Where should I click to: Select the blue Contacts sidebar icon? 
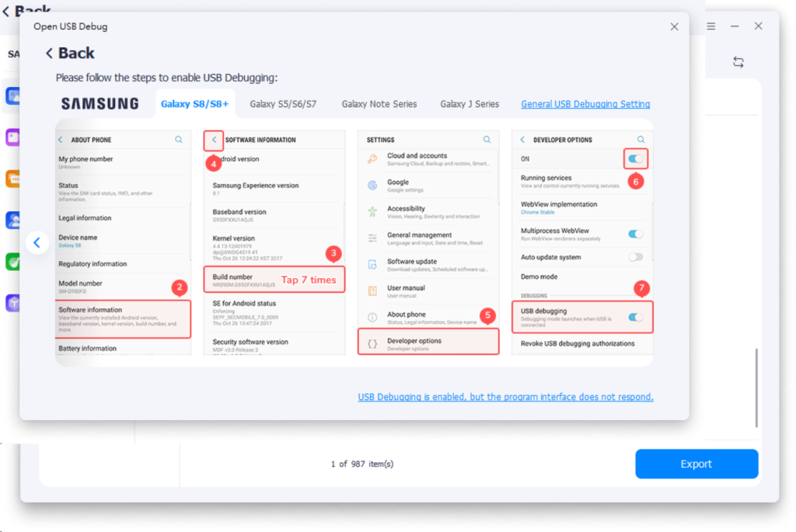(12, 221)
